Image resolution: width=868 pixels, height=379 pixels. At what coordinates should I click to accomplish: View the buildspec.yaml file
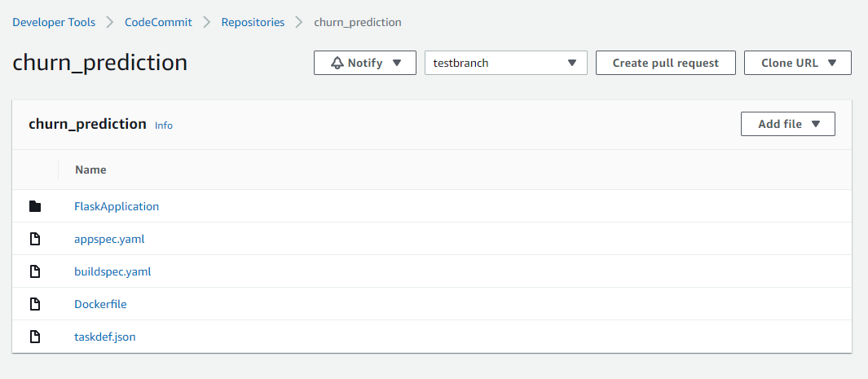point(113,271)
